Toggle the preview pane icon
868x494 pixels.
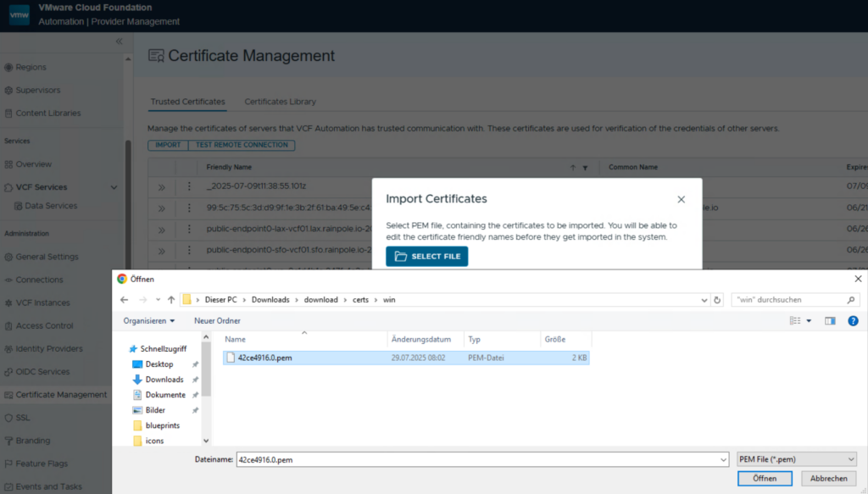(x=830, y=321)
